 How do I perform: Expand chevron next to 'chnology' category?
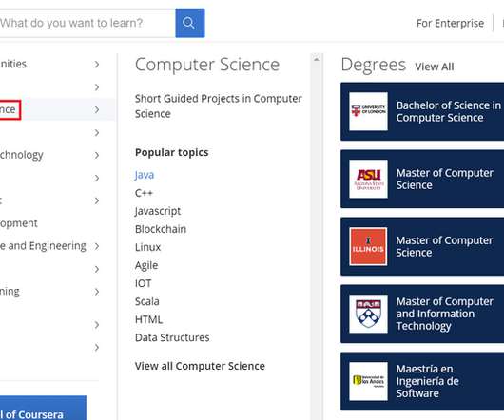pyautogui.click(x=97, y=155)
